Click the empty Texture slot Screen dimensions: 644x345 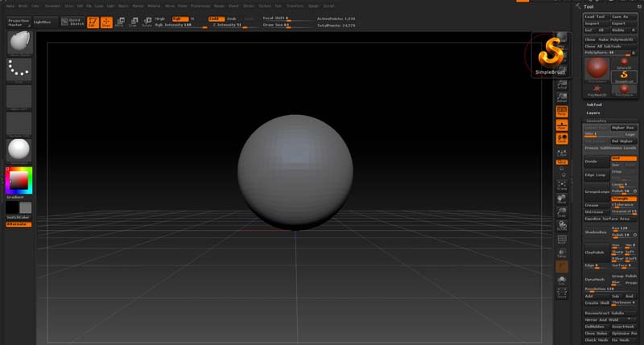(x=19, y=125)
